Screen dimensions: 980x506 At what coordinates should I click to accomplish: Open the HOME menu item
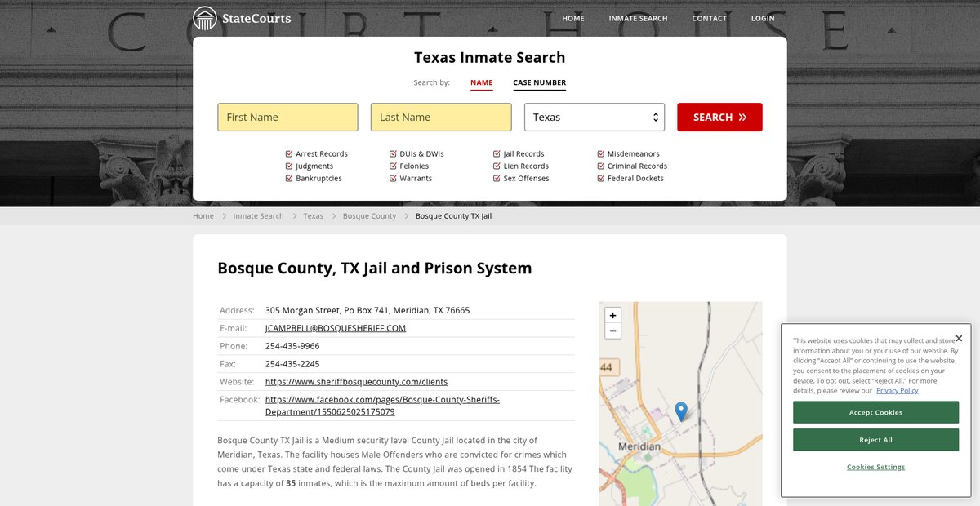click(x=573, y=18)
